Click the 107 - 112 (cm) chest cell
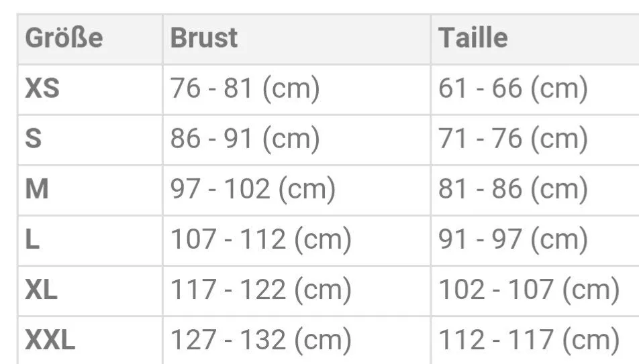Image resolution: width=639 pixels, height=364 pixels. click(x=297, y=241)
